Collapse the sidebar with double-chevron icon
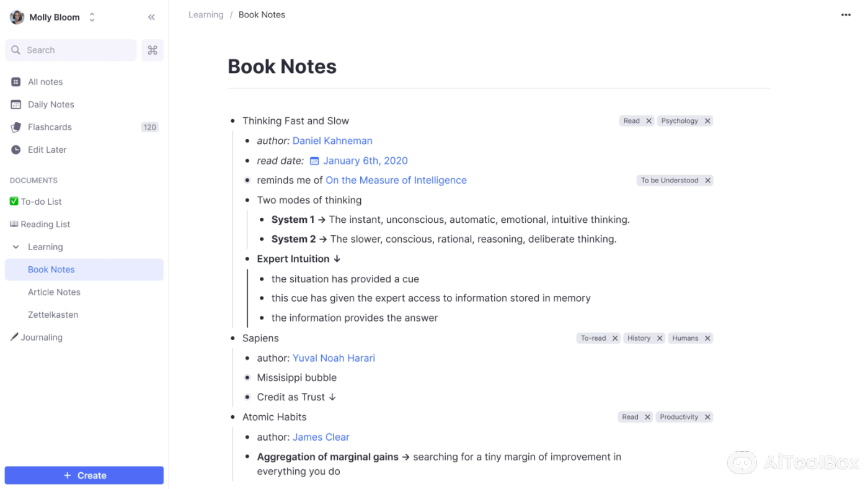 [151, 17]
